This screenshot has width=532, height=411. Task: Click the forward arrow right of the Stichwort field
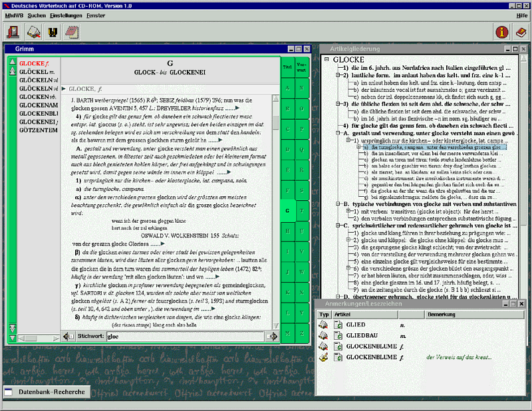pos(273,337)
